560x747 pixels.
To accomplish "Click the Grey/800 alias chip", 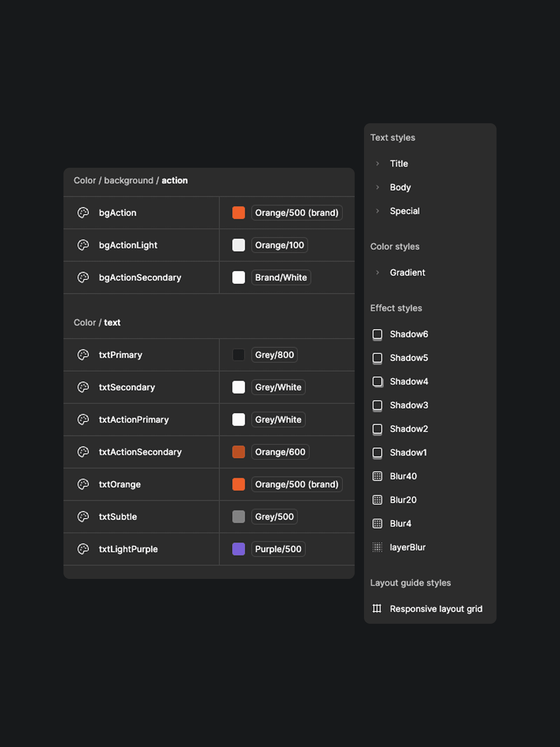I will click(274, 355).
